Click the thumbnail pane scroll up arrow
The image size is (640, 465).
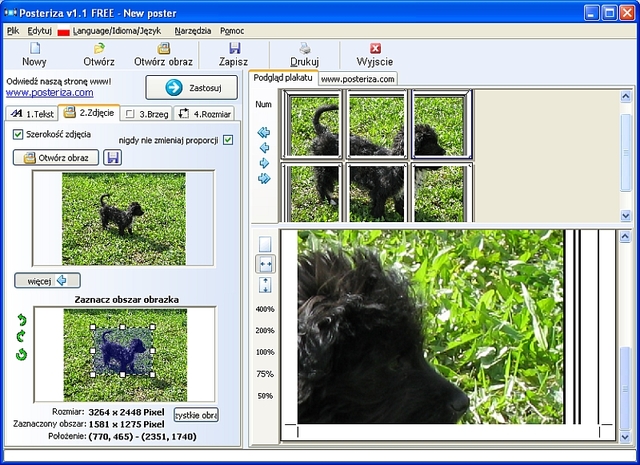pyautogui.click(x=625, y=96)
